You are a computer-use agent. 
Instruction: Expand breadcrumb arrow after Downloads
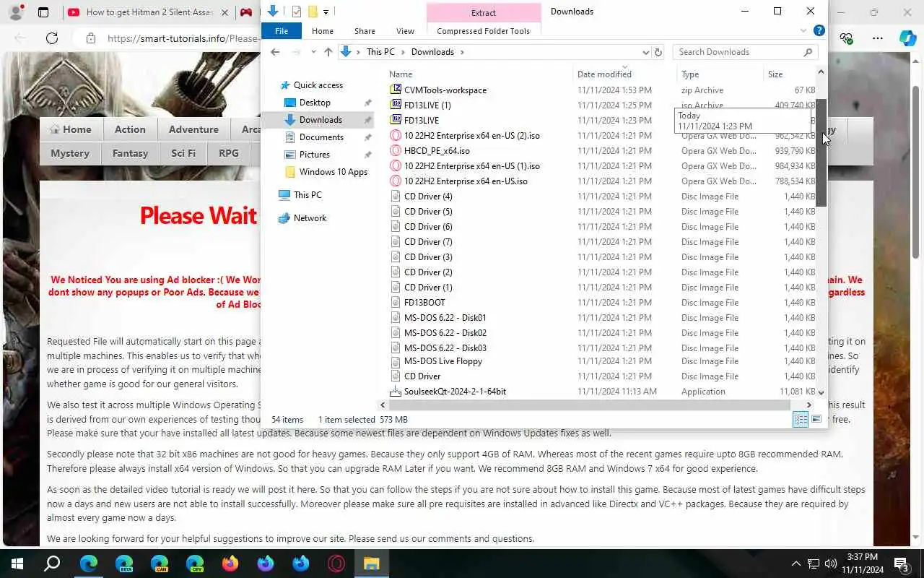tap(462, 52)
